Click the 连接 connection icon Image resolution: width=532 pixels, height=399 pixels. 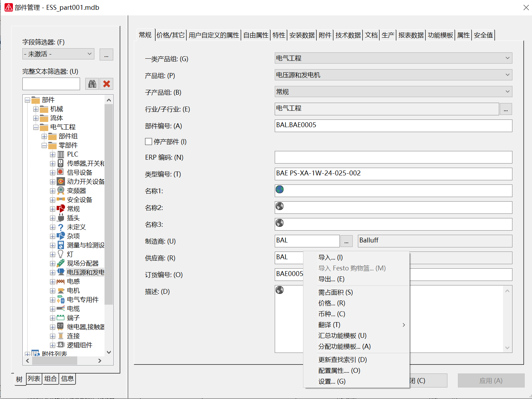tap(61, 336)
